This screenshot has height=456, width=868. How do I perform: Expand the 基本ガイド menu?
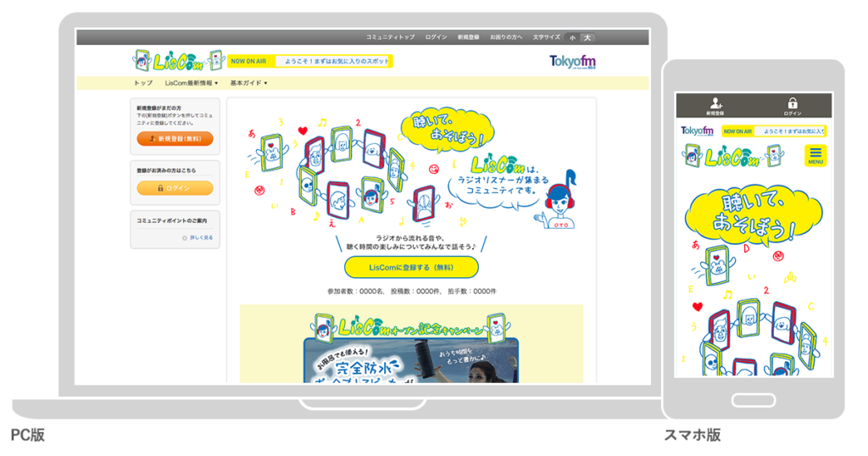click(x=248, y=83)
